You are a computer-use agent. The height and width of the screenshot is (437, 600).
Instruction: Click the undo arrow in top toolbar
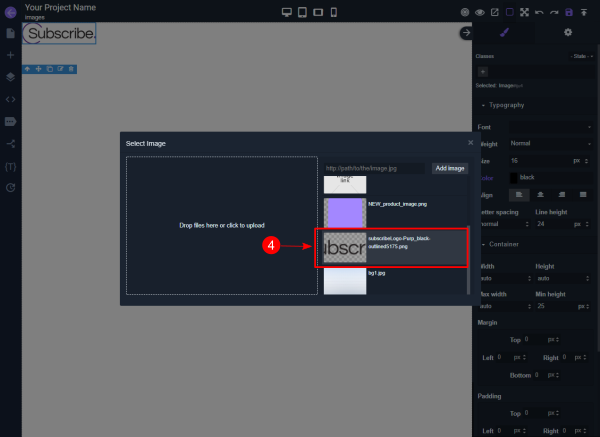539,12
